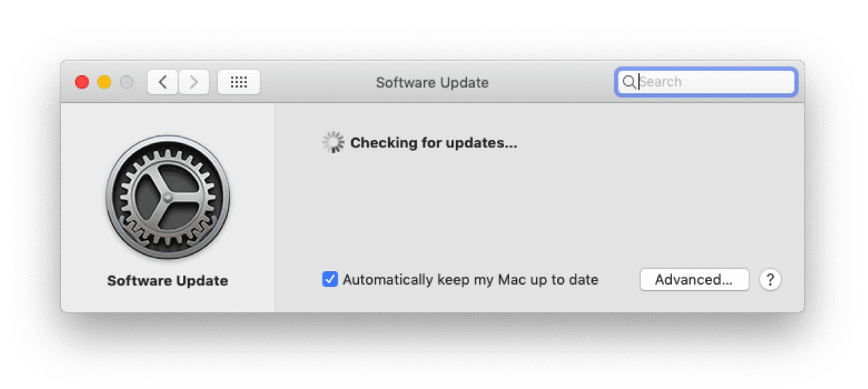
Task: Show all preferences via grid icon
Action: (x=239, y=82)
